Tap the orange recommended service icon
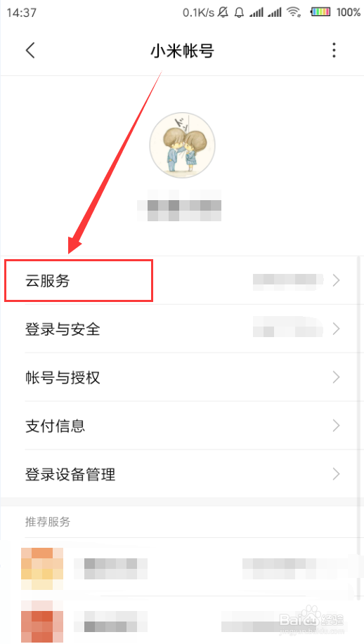Viewport: 364px width, 644px height. tap(42, 568)
